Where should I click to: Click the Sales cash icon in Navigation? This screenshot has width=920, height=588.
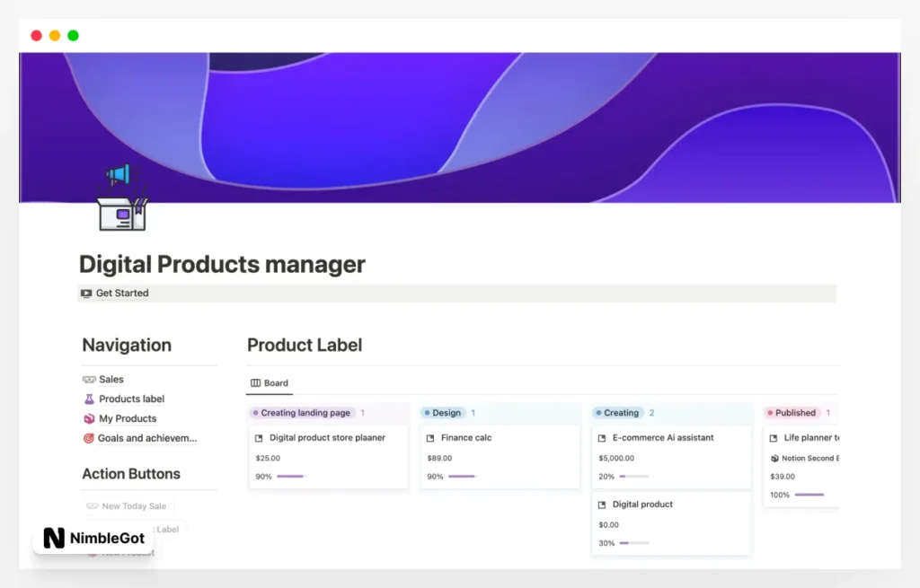pos(89,380)
